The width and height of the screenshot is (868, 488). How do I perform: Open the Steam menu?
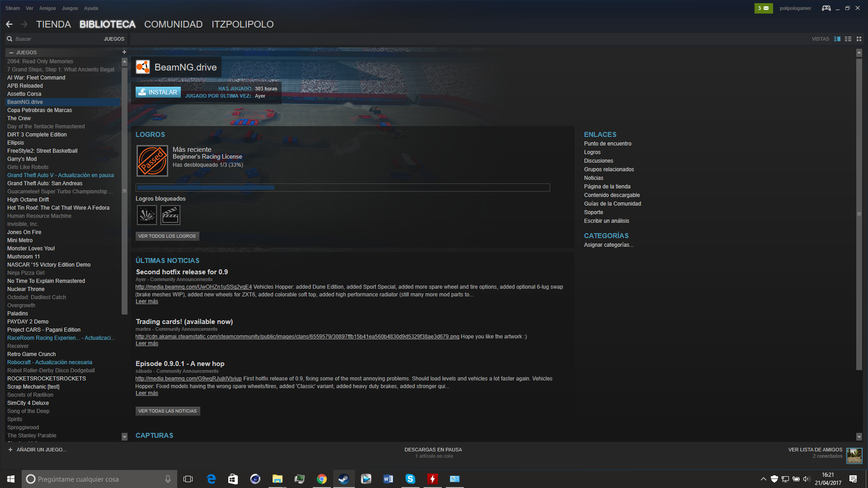[13, 8]
